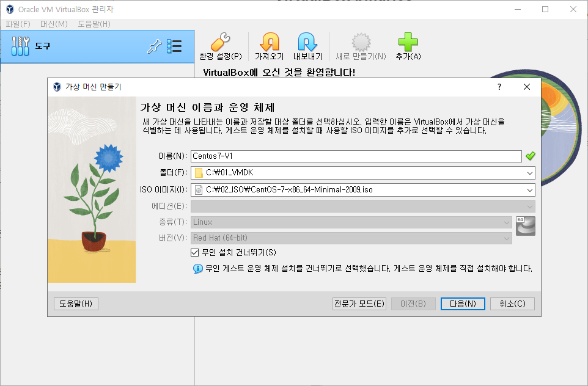
Task: Click the VirtualBox logo in title bar
Action: tap(10, 9)
